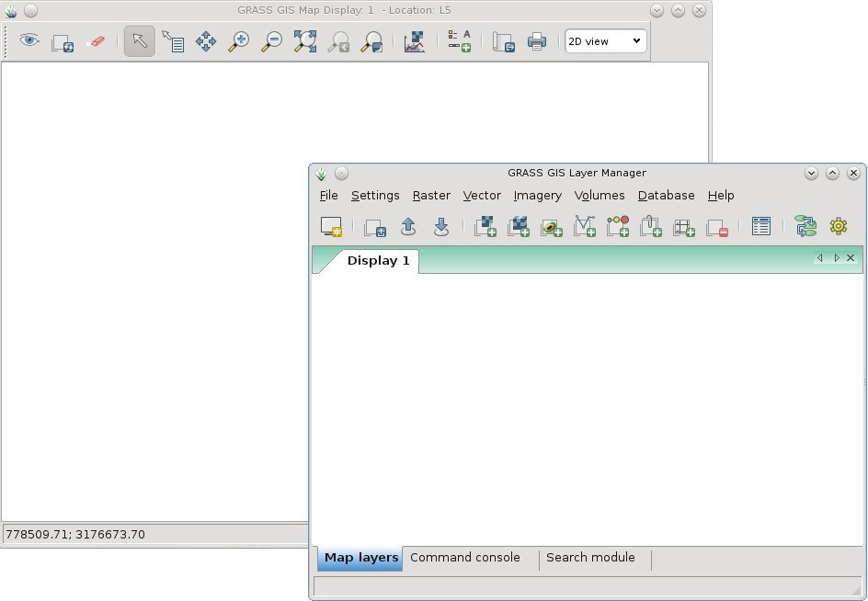The height and width of the screenshot is (601, 868).
Task: Select the Pointer arrow tool
Action: [140, 41]
